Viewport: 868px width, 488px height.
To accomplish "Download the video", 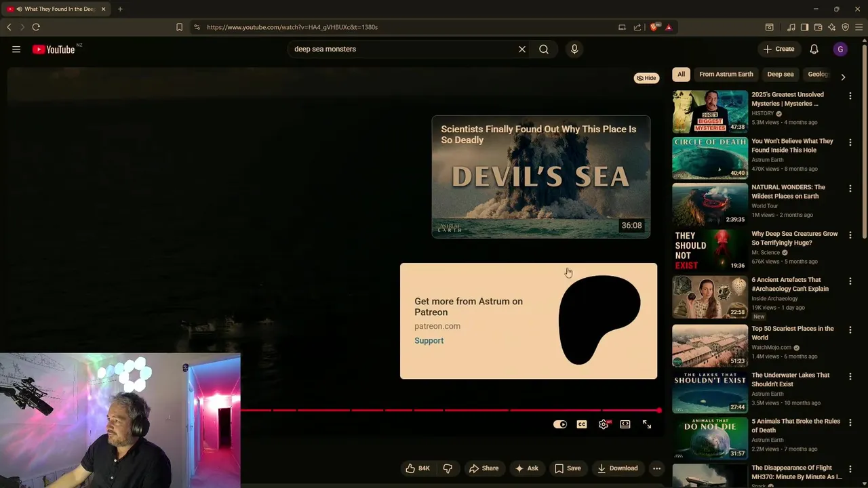I will (618, 468).
